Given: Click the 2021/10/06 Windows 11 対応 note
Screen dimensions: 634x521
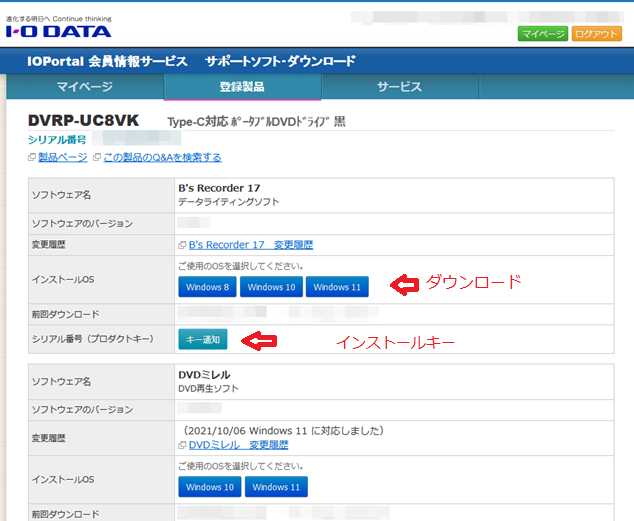Looking at the screenshot, I should coord(281,431).
